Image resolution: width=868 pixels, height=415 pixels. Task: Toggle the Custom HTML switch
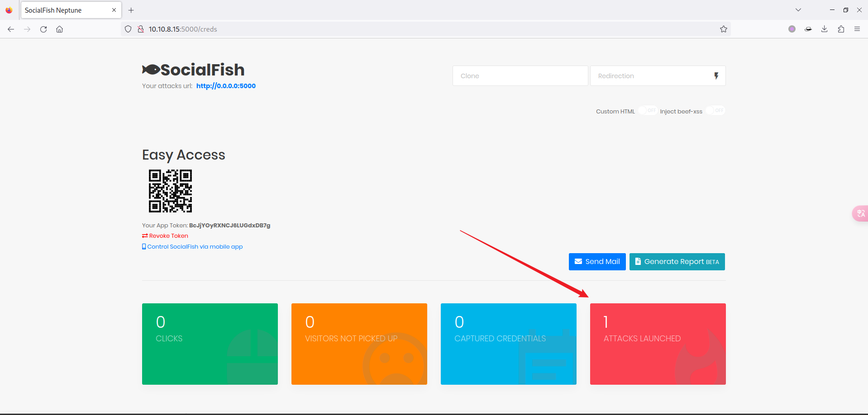(x=648, y=111)
